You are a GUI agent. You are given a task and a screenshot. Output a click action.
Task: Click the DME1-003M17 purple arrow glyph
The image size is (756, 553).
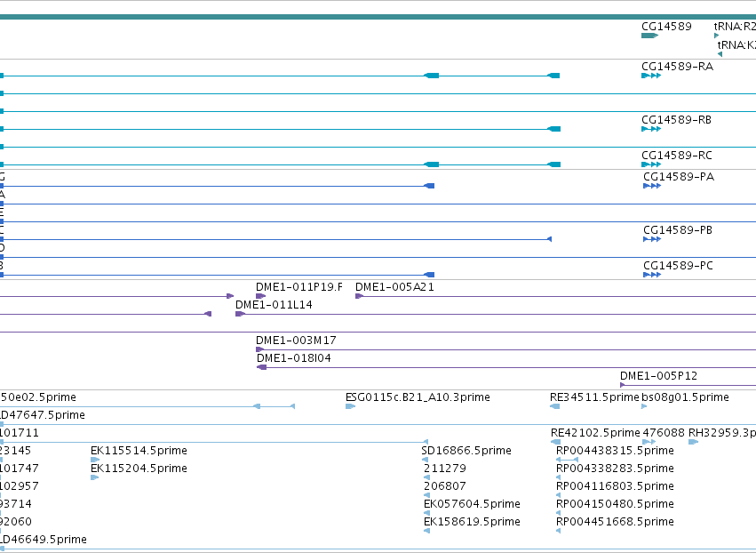260,349
